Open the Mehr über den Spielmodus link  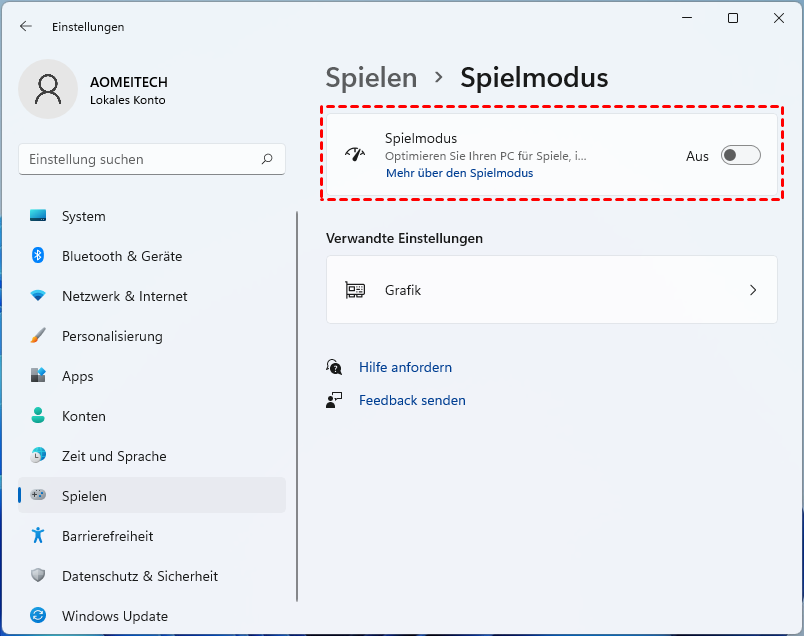(459, 173)
